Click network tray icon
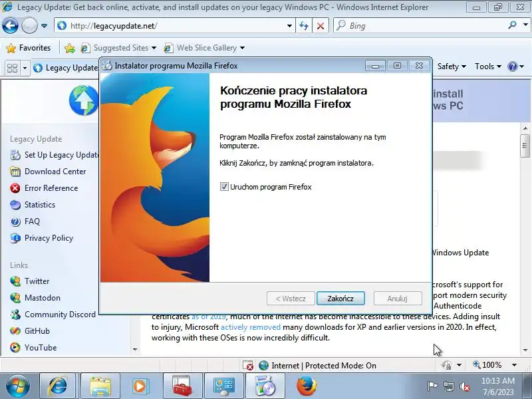532x399 pixels. coord(448,386)
